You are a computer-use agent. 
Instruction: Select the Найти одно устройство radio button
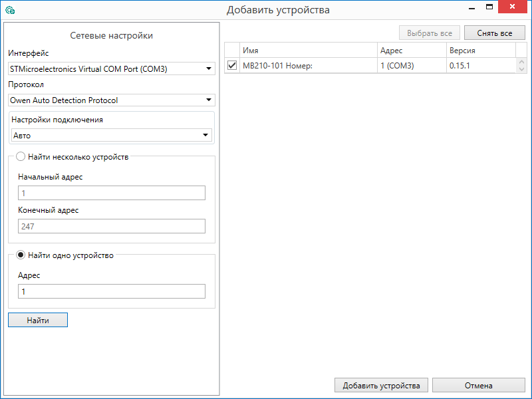tap(21, 255)
